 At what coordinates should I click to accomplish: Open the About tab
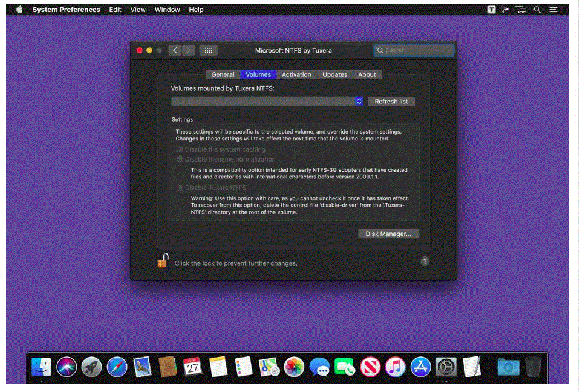pyautogui.click(x=367, y=74)
